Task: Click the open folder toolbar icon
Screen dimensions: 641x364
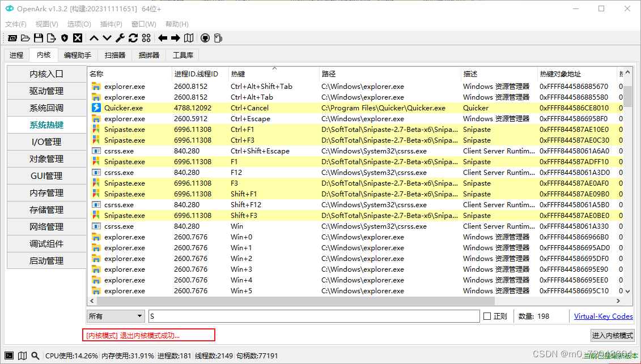Action: 26,38
